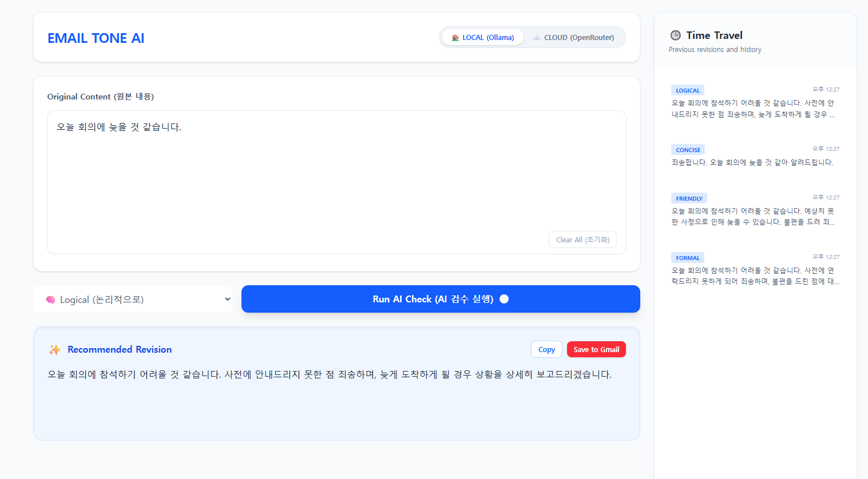Click the tone dropdown chevron arrow
Viewport: 868px width, 479px height.
[227, 300]
